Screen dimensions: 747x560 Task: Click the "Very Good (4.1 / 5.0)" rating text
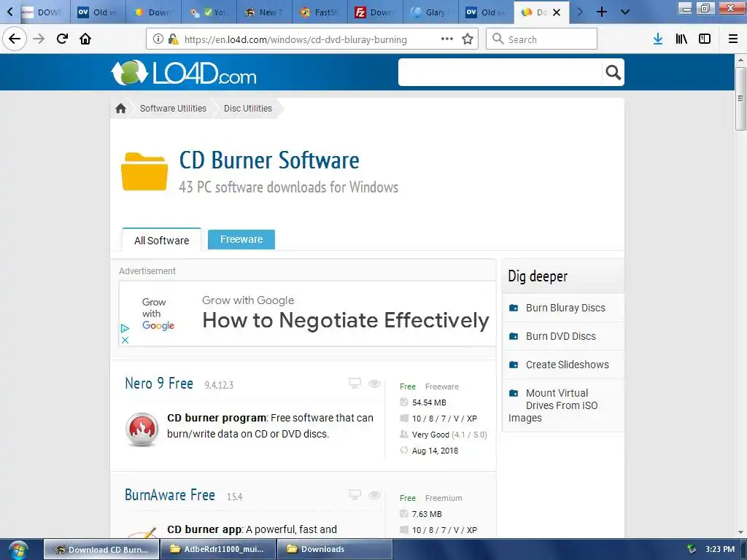click(449, 435)
